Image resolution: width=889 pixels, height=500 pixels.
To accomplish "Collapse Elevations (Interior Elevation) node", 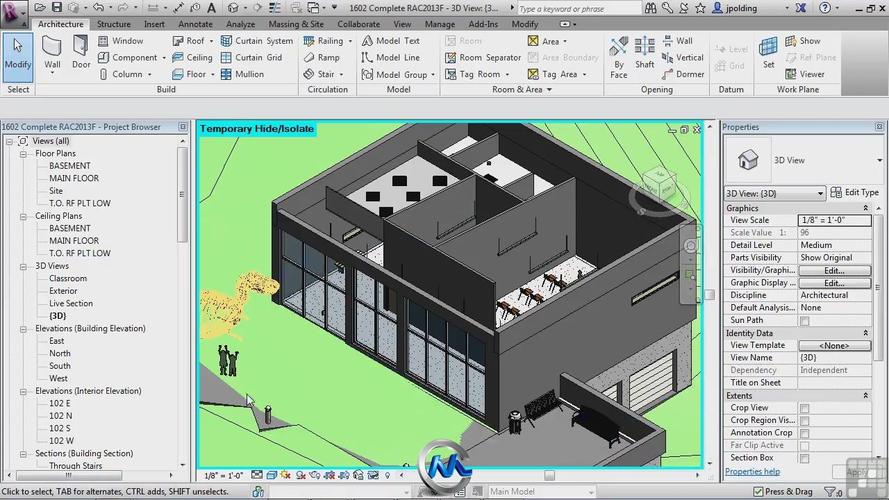I will [23, 391].
